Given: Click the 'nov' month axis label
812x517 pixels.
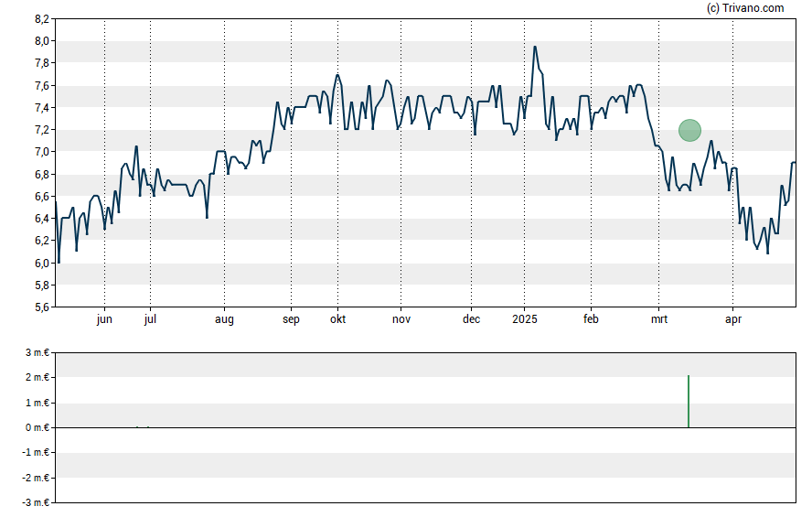Looking at the screenshot, I should click(401, 319).
